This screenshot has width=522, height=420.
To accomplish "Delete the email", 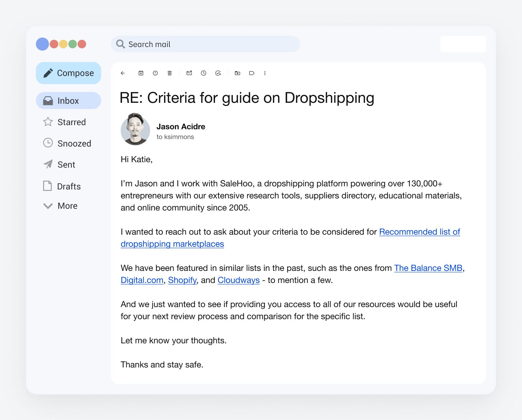I will coord(169,73).
